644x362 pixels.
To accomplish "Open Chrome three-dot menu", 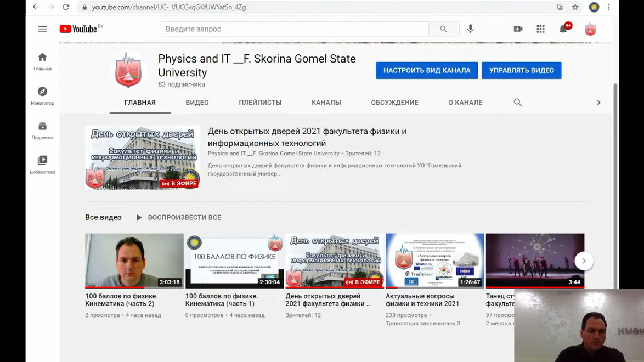I will coord(609,7).
